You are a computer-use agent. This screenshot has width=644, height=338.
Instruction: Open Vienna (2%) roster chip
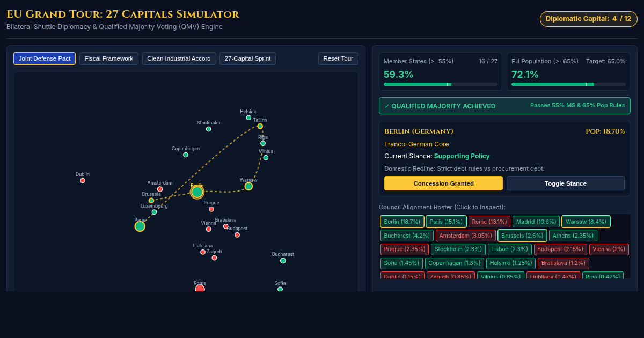(609, 249)
